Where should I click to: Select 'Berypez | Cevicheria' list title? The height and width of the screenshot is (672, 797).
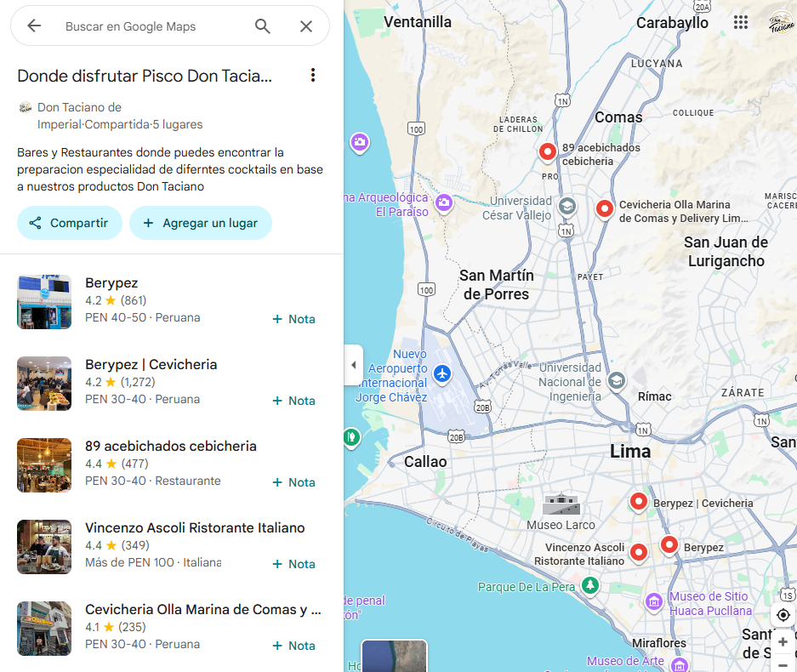click(x=151, y=364)
